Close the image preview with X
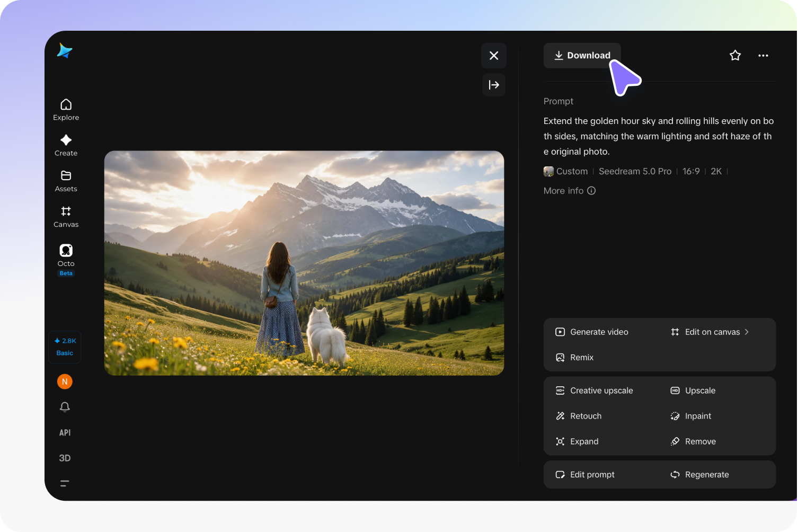 tap(494, 56)
